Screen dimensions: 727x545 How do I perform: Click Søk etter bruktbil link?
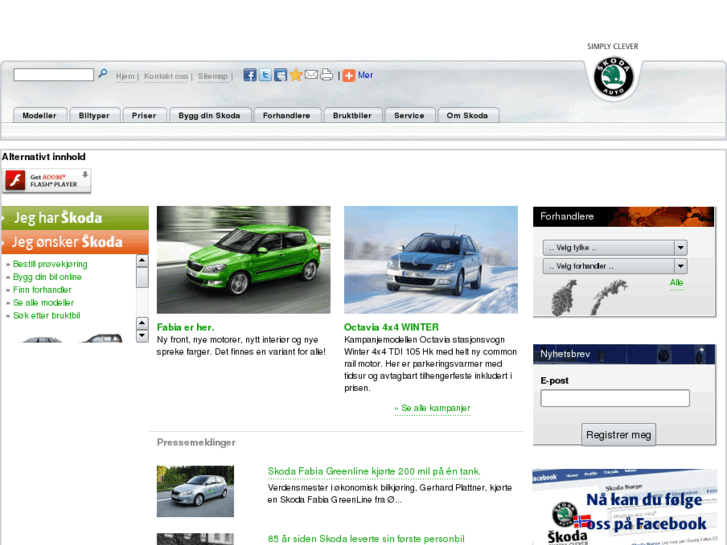pos(46,315)
